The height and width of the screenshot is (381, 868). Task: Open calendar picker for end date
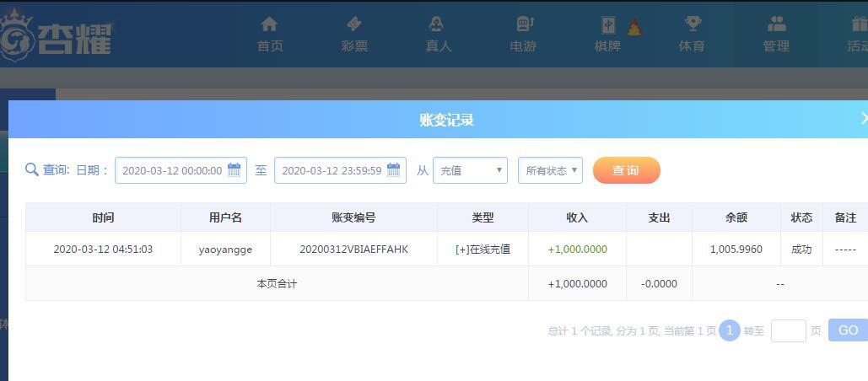point(394,170)
